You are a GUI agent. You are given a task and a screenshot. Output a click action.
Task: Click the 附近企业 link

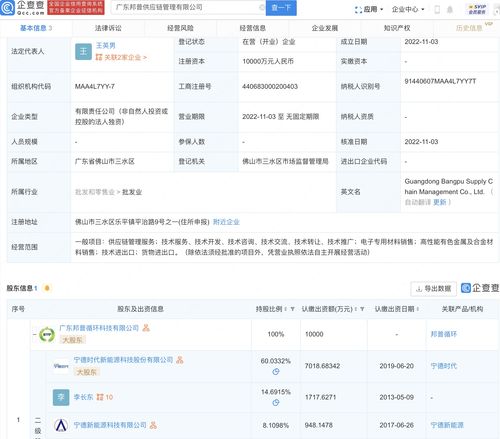coord(226,222)
